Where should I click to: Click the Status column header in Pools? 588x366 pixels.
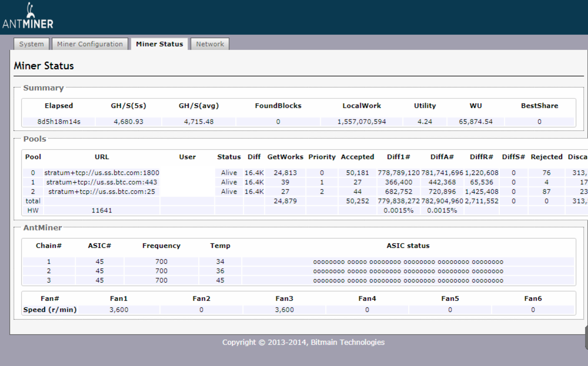pos(229,157)
